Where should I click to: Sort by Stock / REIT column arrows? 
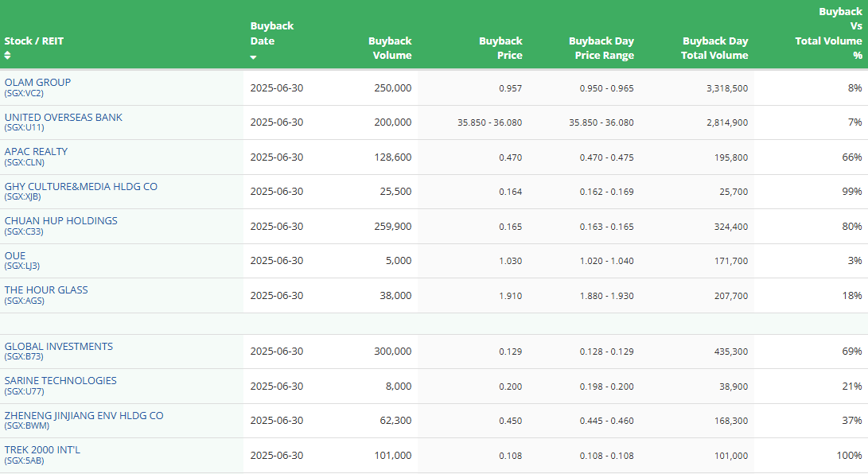coord(7,56)
